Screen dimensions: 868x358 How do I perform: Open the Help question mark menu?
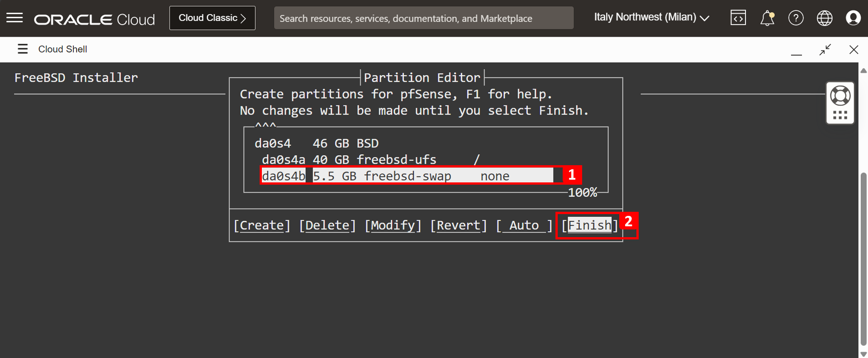796,18
